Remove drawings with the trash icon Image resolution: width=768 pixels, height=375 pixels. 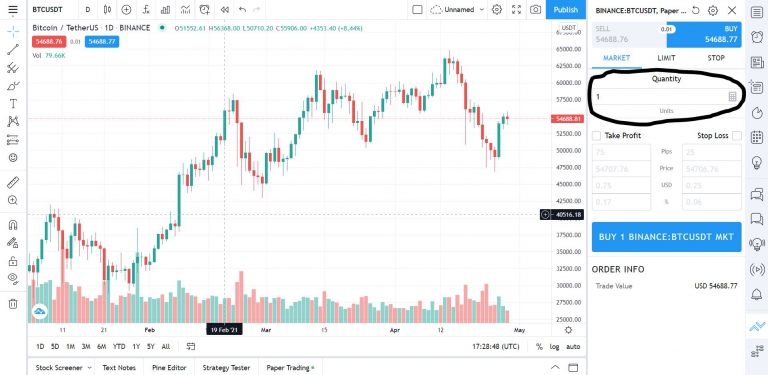(13, 304)
